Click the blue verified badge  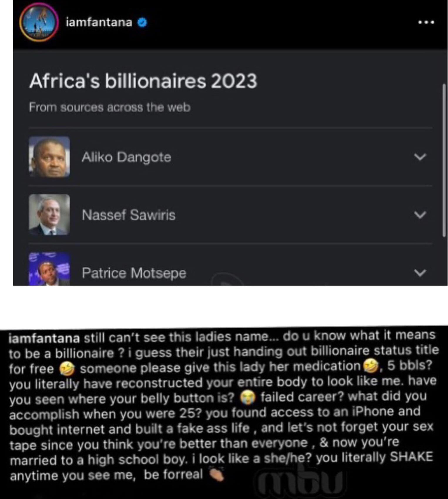click(x=142, y=22)
